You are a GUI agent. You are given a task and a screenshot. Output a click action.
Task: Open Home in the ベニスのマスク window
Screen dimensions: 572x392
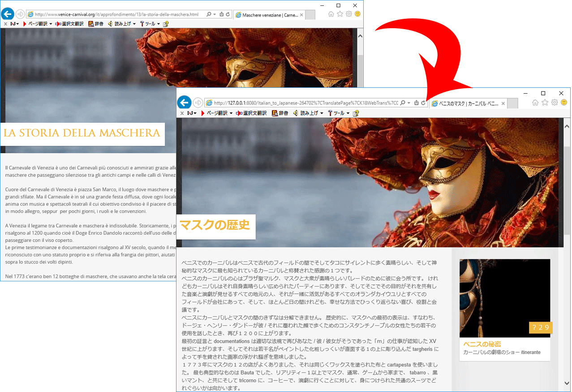535,103
